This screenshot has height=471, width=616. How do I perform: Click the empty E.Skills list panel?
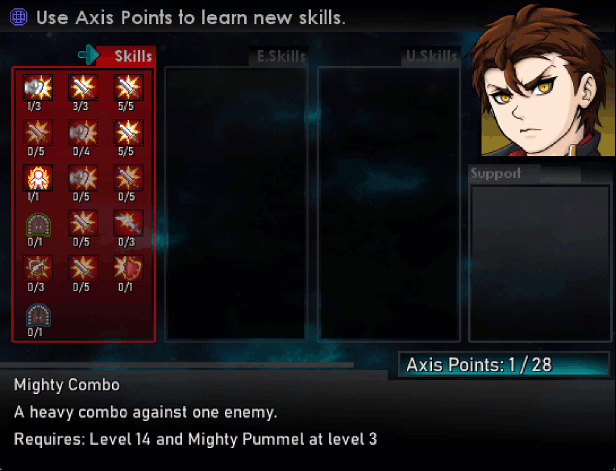pyautogui.click(x=236, y=203)
